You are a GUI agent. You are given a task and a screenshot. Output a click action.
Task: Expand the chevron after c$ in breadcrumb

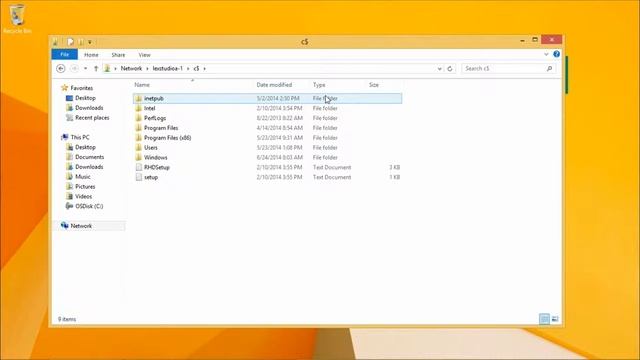coord(204,69)
